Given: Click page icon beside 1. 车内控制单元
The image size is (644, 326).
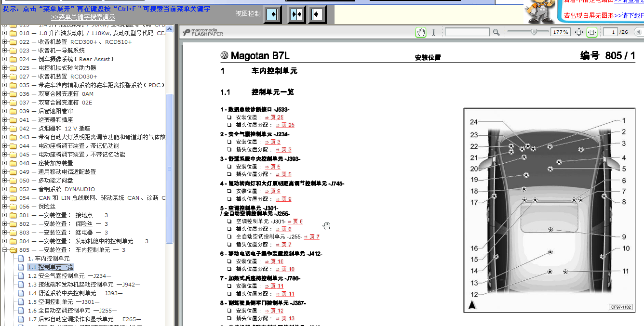Looking at the screenshot, I should pos(21,258).
